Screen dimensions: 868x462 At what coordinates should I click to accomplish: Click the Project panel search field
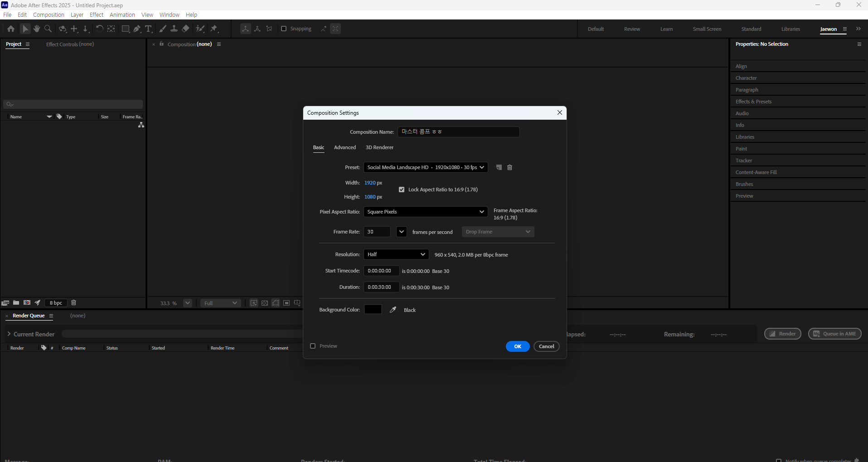point(73,104)
